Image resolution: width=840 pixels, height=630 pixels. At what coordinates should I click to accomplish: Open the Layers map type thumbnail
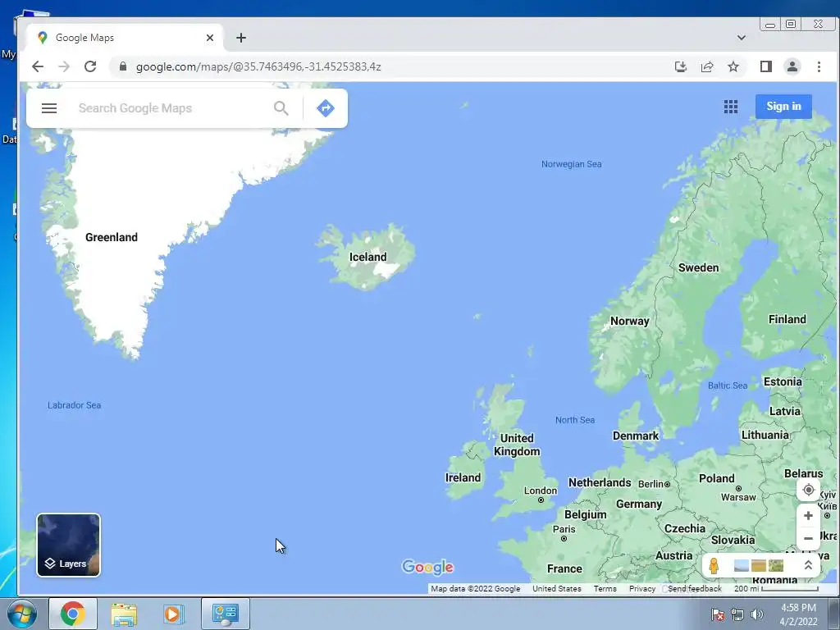tap(69, 546)
